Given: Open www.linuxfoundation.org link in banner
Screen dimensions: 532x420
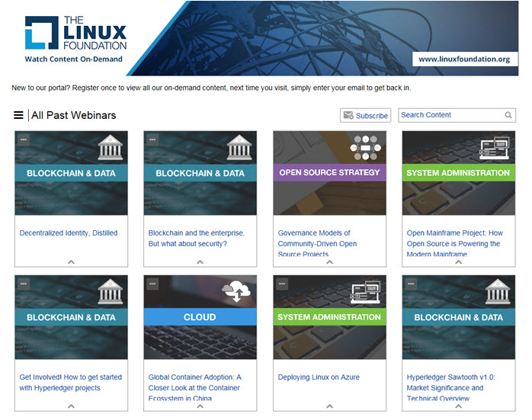Looking at the screenshot, I should point(464,59).
